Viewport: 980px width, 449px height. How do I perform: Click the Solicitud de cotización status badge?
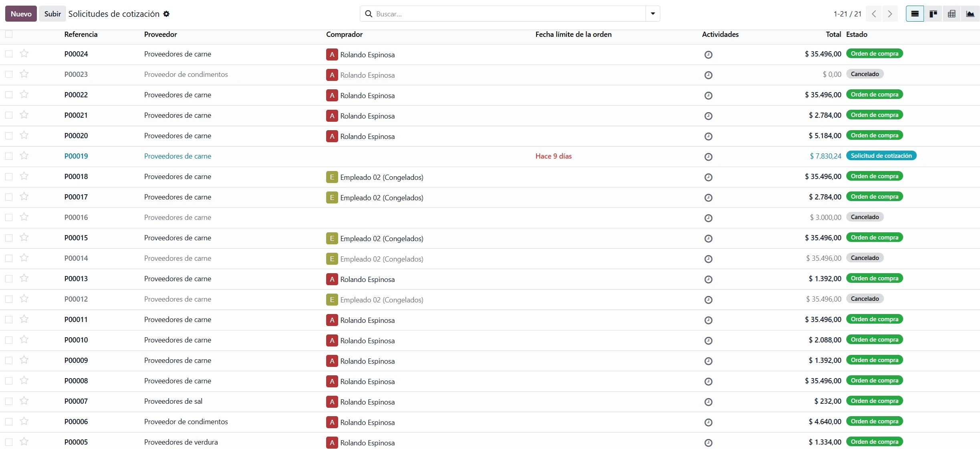(881, 156)
